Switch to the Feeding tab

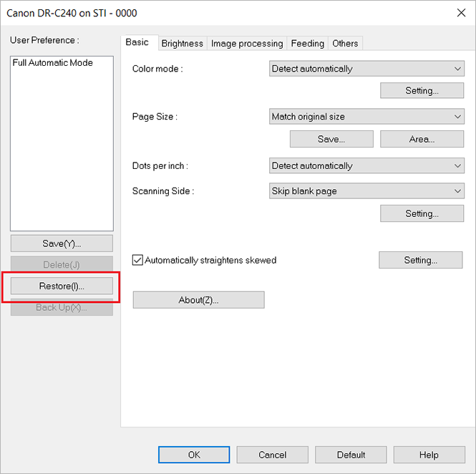pos(308,44)
